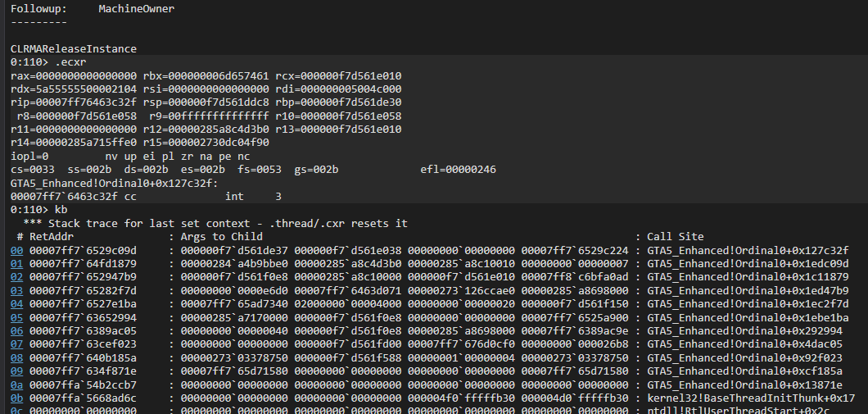The width and height of the screenshot is (868, 414).
Task: Click the r14=00000285a715ffe0 register value
Action: [x=74, y=143]
